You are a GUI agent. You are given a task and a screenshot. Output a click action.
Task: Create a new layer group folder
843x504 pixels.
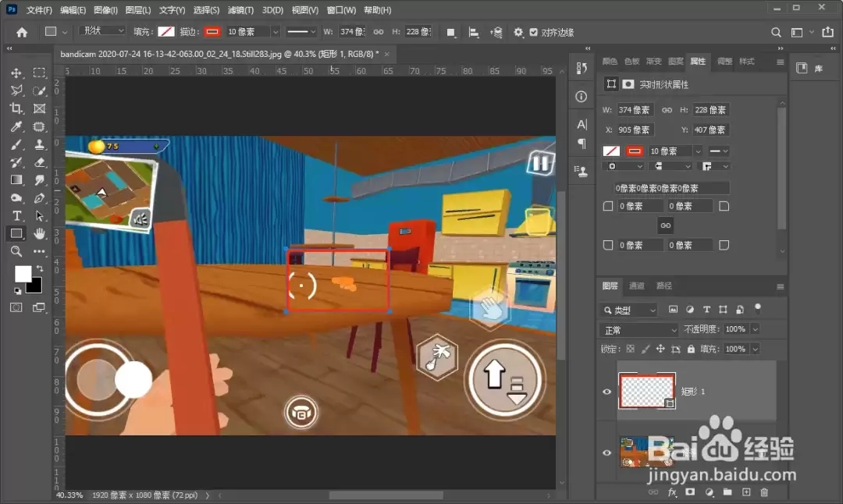pyautogui.click(x=727, y=492)
